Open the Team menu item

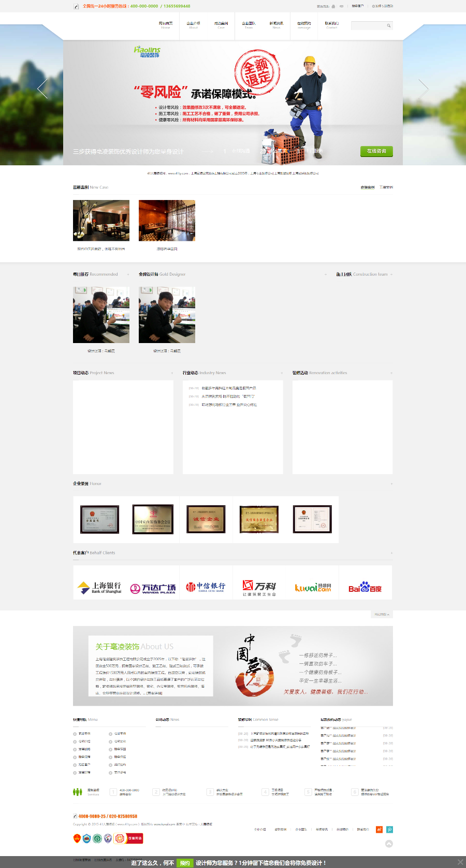(x=249, y=25)
